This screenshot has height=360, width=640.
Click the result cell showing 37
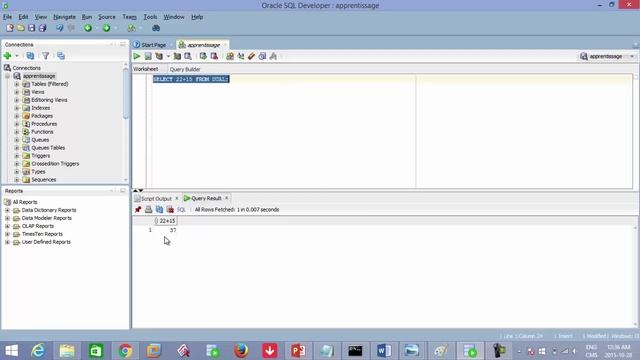(173, 230)
